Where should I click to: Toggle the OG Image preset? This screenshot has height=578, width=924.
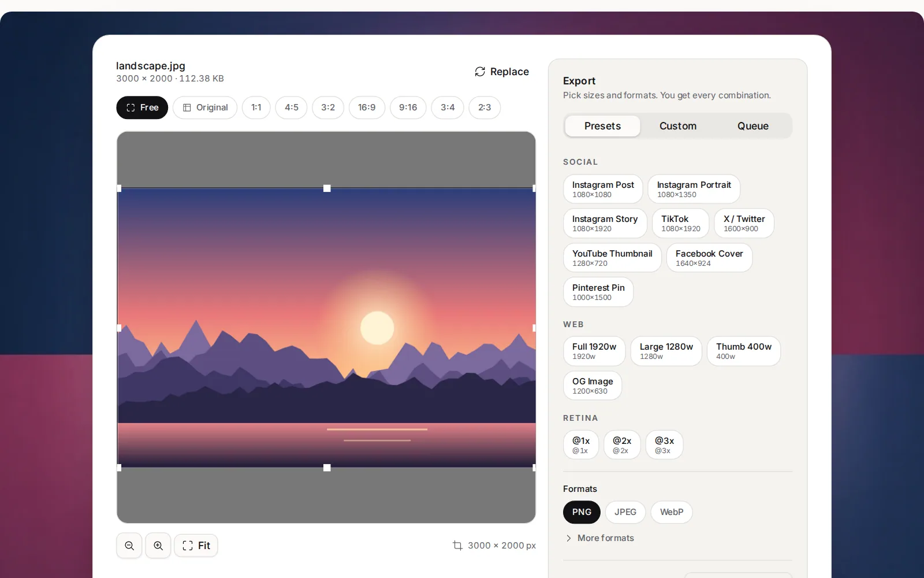click(x=593, y=386)
